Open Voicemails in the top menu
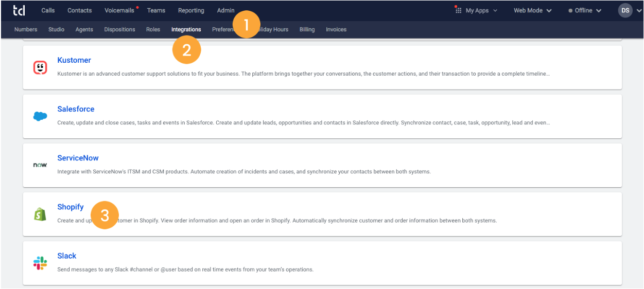 point(119,10)
